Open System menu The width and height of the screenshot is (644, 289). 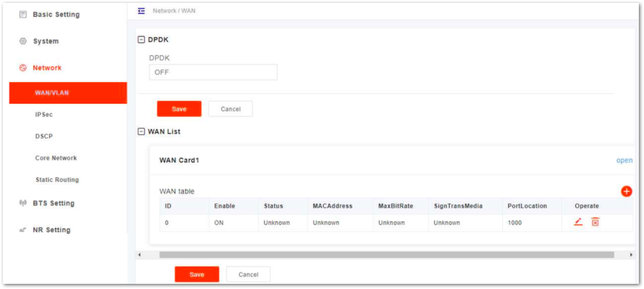pyautogui.click(x=46, y=41)
